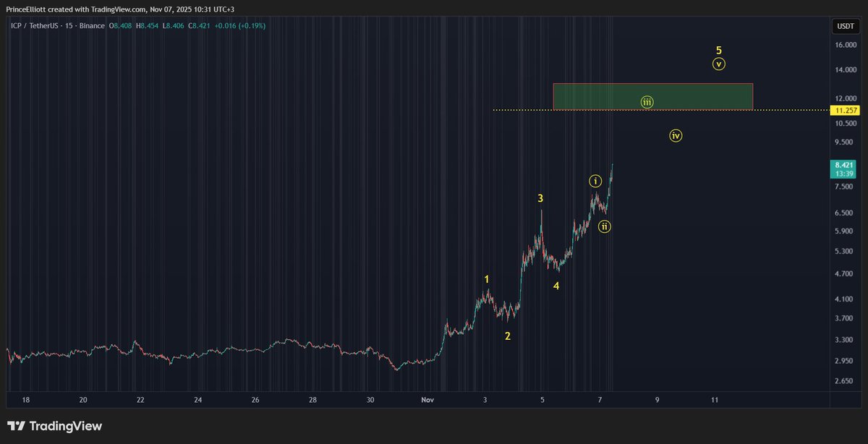
Task: Click the 2.950 price scale label
Action: pyautogui.click(x=845, y=361)
